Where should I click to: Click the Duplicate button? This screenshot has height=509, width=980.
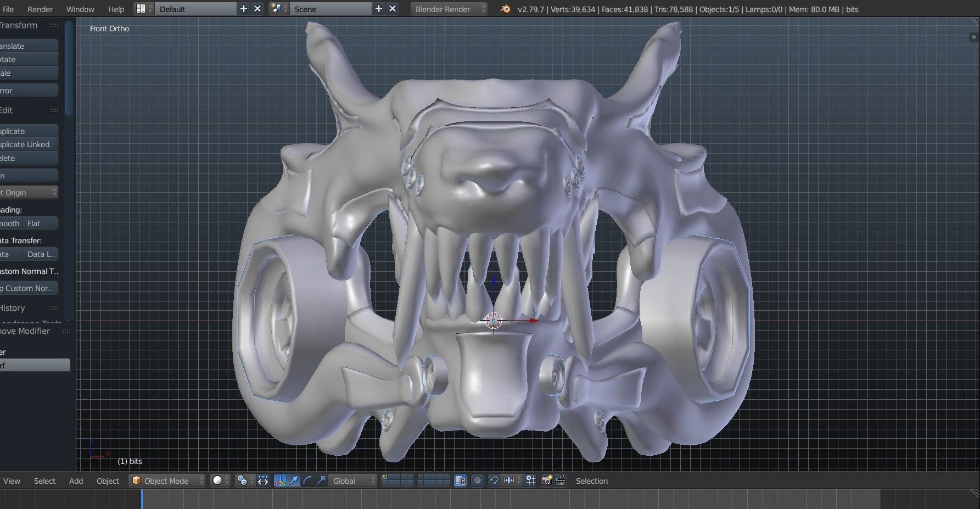[x=29, y=131]
